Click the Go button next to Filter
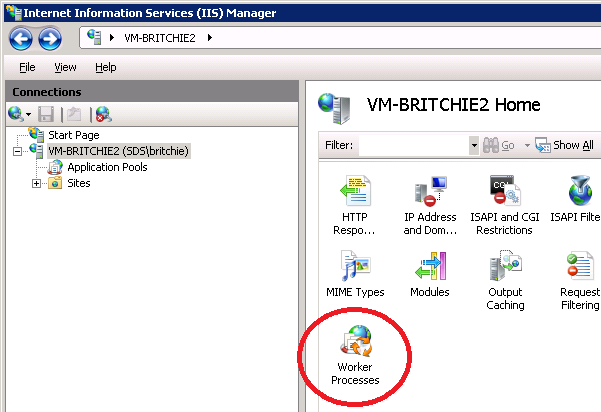This screenshot has width=601, height=412. click(498, 146)
